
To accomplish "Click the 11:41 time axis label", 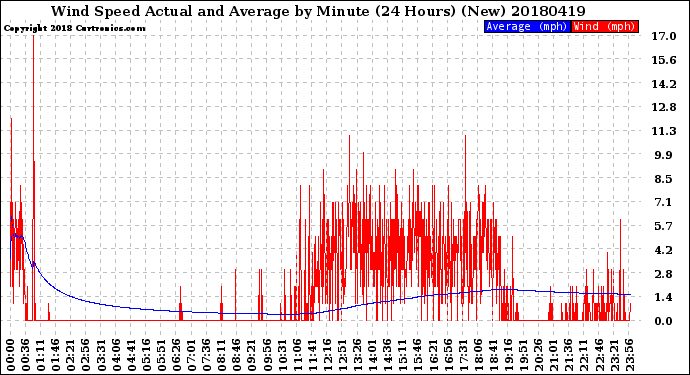I will coord(312,355).
